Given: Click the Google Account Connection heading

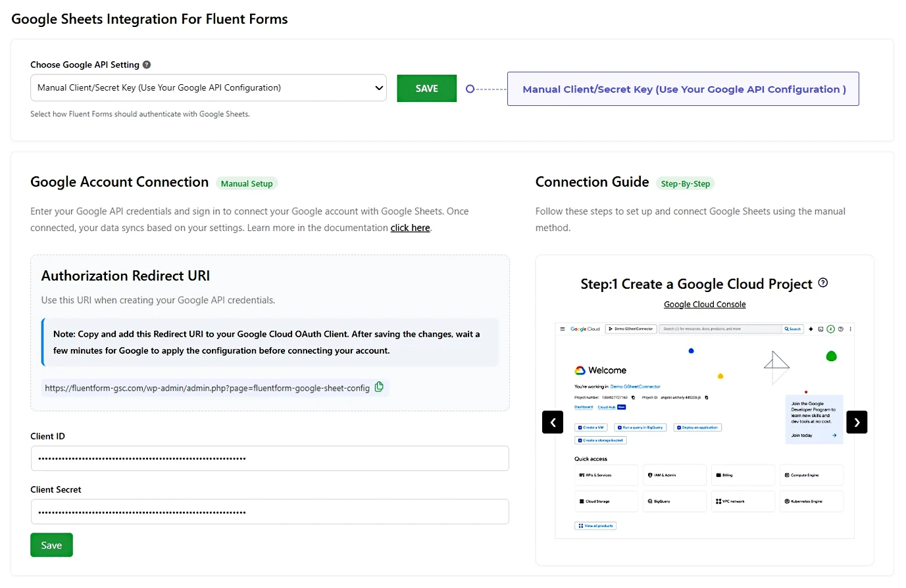Looking at the screenshot, I should 120,182.
